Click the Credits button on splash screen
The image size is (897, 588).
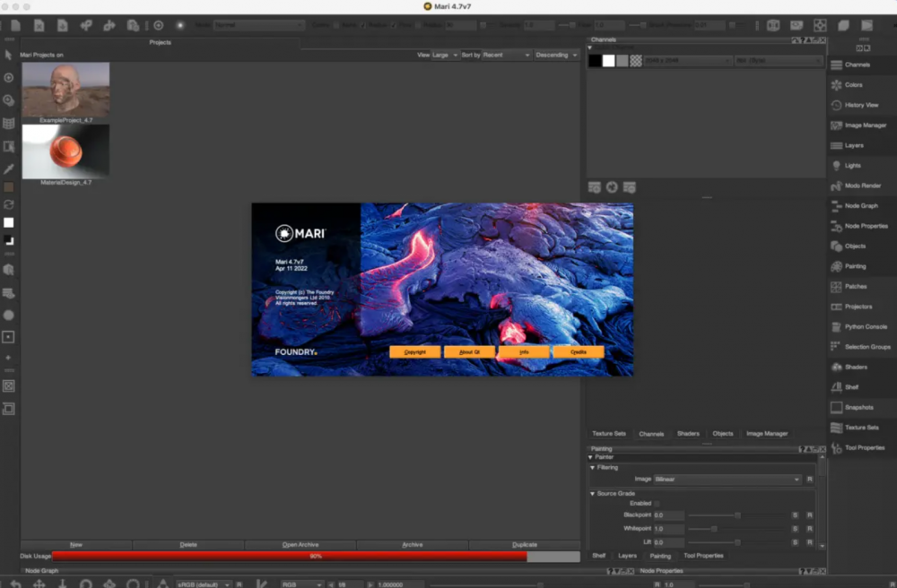tap(578, 352)
